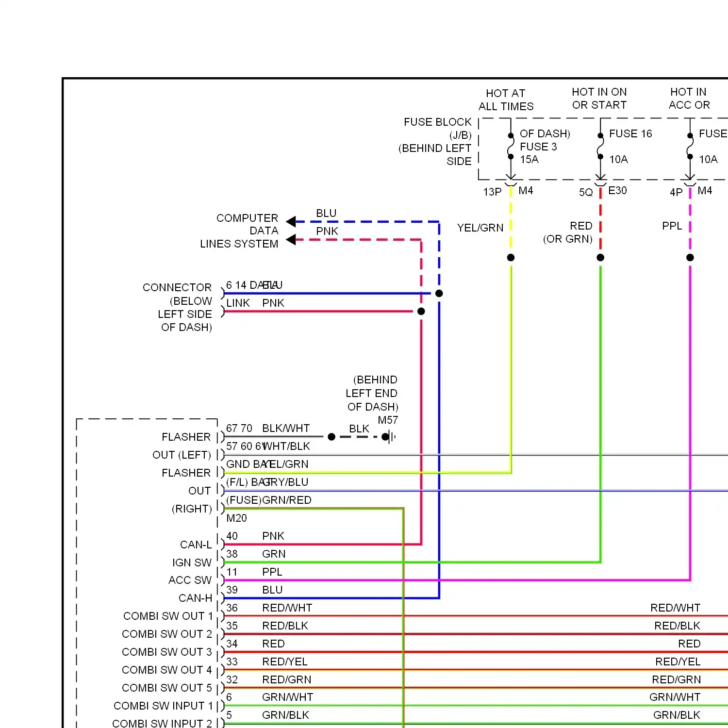Select the COMBI SW OUT 4 label
This screenshot has height=728, width=728.
(x=167, y=670)
